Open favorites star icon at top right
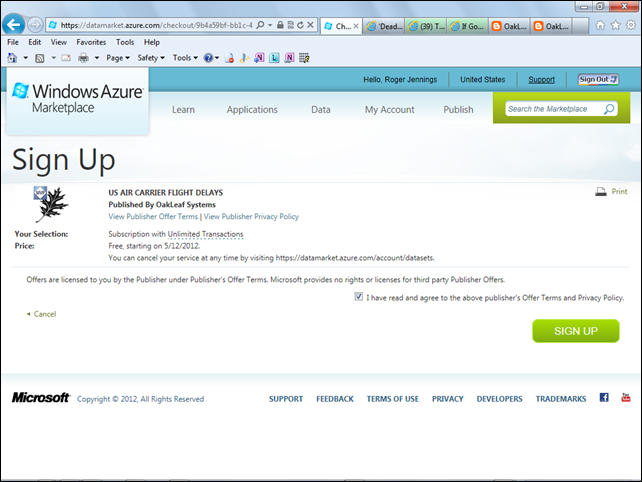642x482 pixels. [616, 25]
